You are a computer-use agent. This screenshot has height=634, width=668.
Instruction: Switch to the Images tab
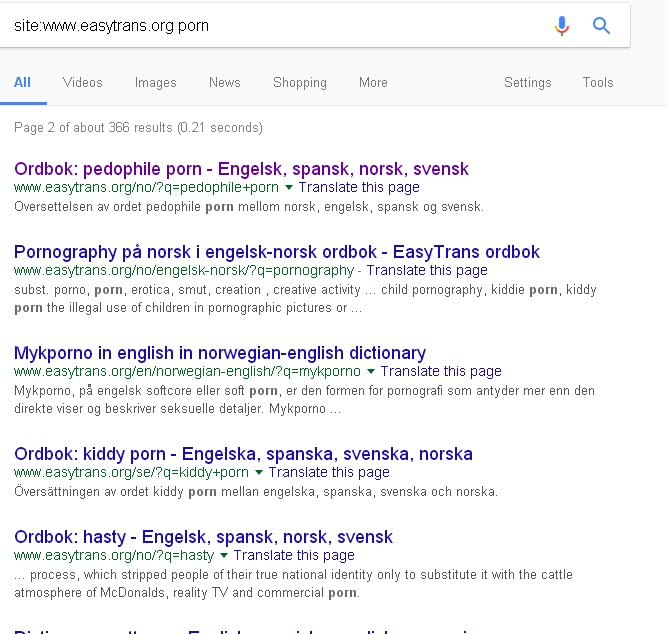(155, 82)
